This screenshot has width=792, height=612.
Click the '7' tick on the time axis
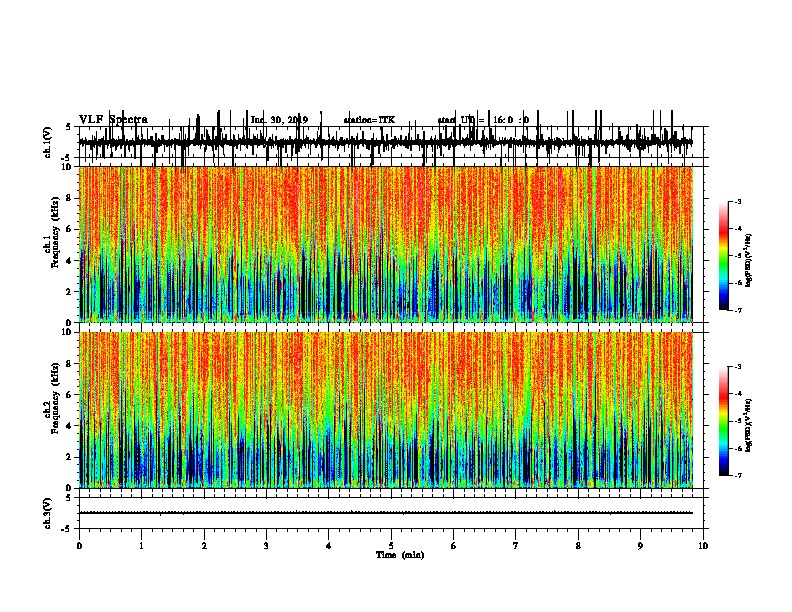[516, 546]
